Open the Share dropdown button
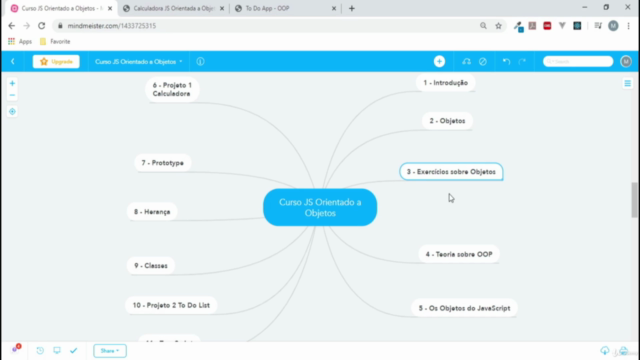This screenshot has height=360, width=640. (110, 351)
